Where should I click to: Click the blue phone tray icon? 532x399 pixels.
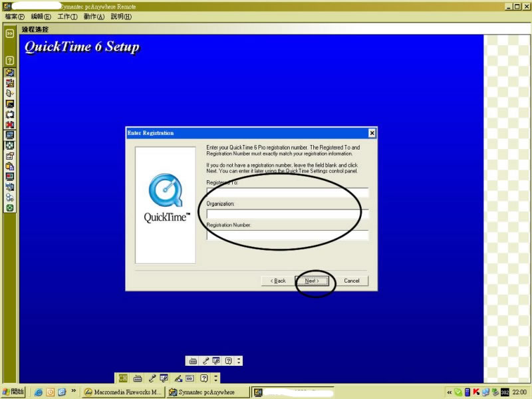click(467, 392)
